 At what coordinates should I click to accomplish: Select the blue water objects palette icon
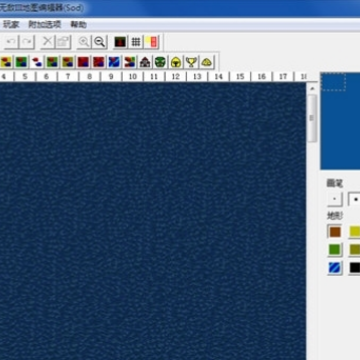tap(114, 62)
